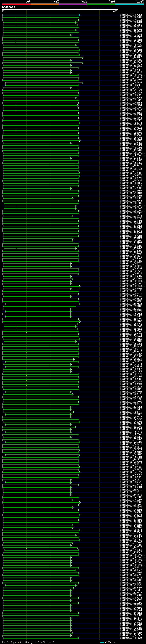
Task: Click the green alignment bar for UniRef100_C4DX34
Action: pos(44,83)
